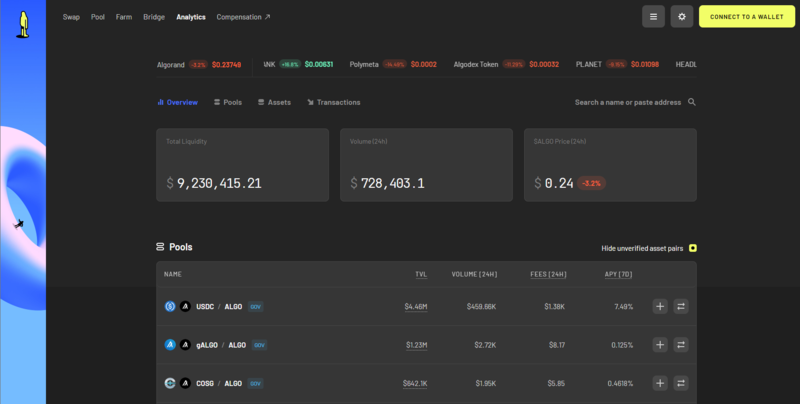
Task: Sort pools by Fees (24H) column
Action: click(x=548, y=274)
